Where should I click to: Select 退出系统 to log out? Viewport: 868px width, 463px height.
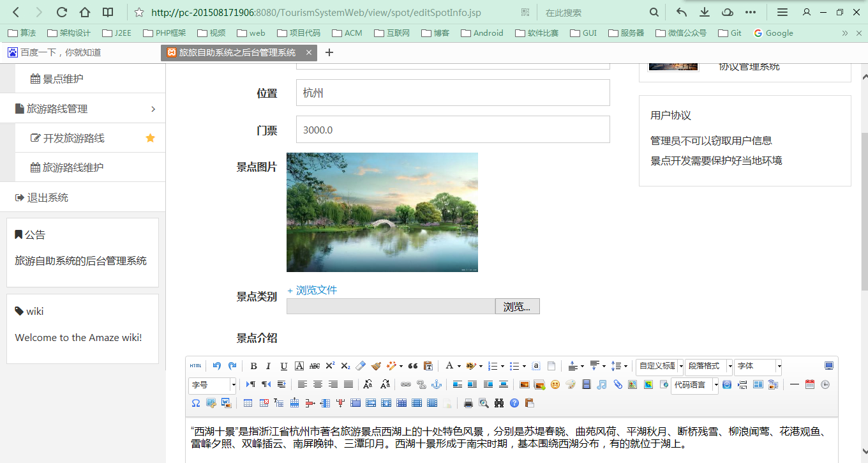click(83, 197)
